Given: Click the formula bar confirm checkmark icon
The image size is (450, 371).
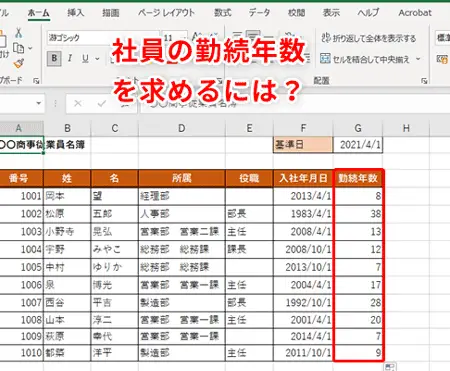Looking at the screenshot, I should (102, 104).
